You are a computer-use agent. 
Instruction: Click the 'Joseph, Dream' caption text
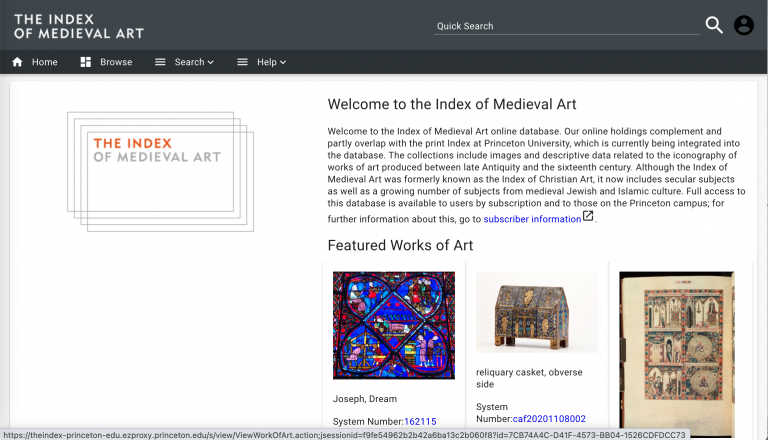(x=365, y=399)
